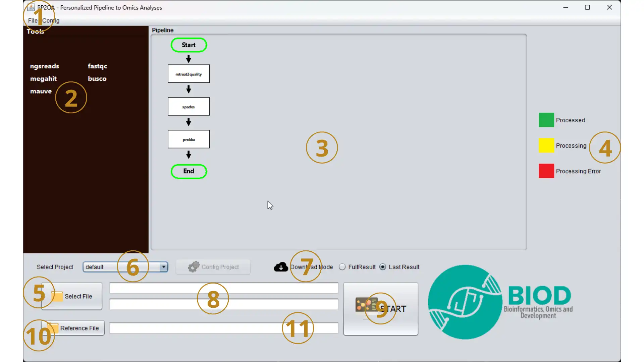Click the mauve tool in sidebar
This screenshot has height=362, width=644.
41,91
